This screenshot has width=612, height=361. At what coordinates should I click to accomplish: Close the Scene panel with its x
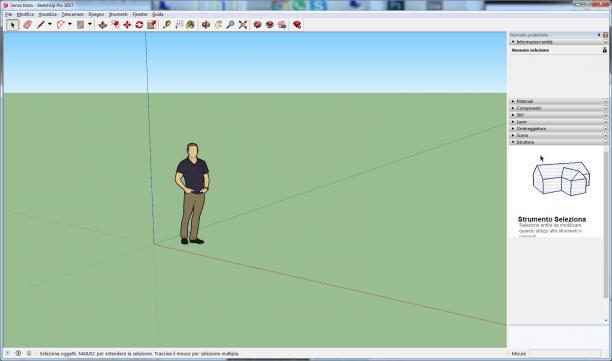click(605, 135)
